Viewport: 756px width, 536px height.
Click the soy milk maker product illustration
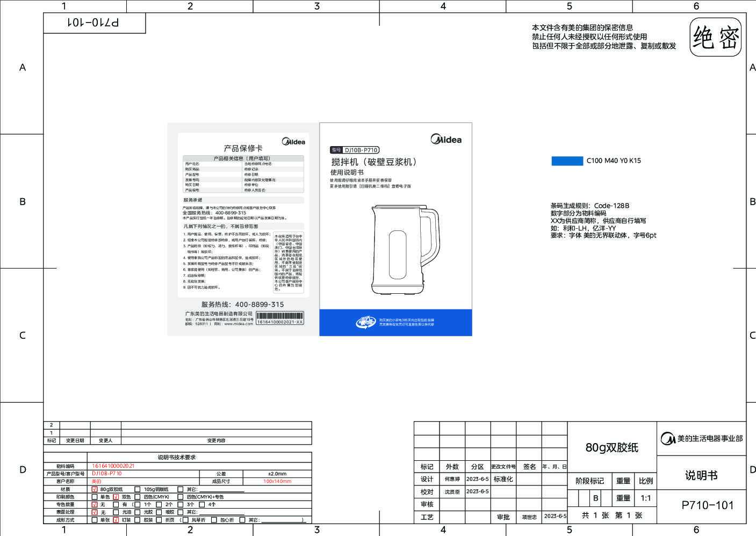click(x=405, y=249)
